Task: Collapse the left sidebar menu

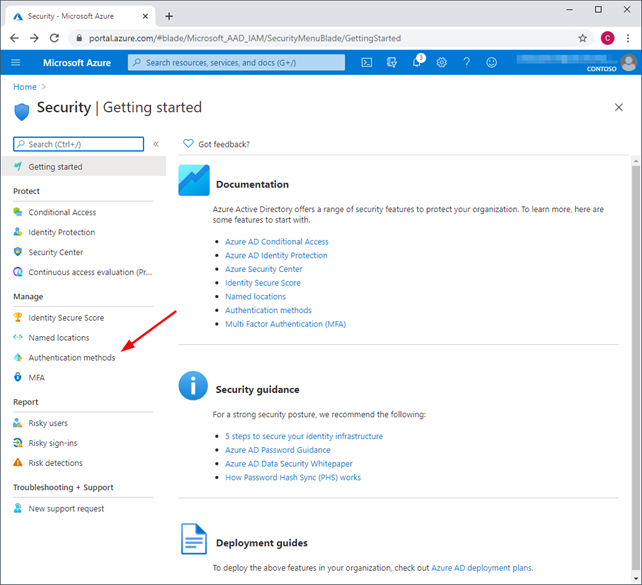Action: point(156,144)
